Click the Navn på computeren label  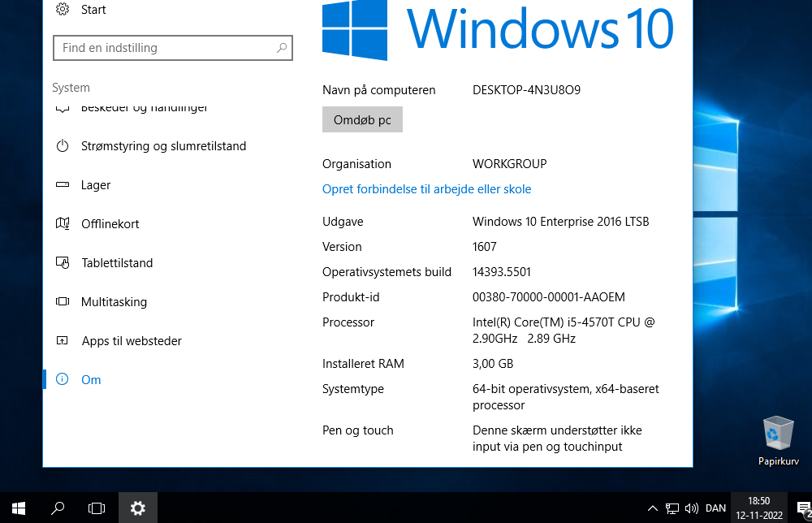pyautogui.click(x=379, y=90)
